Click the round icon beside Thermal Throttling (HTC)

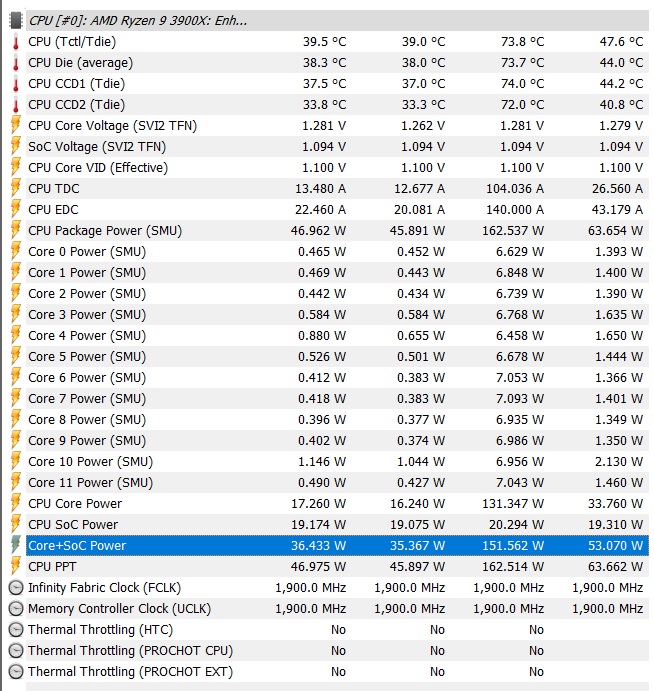(x=15, y=630)
